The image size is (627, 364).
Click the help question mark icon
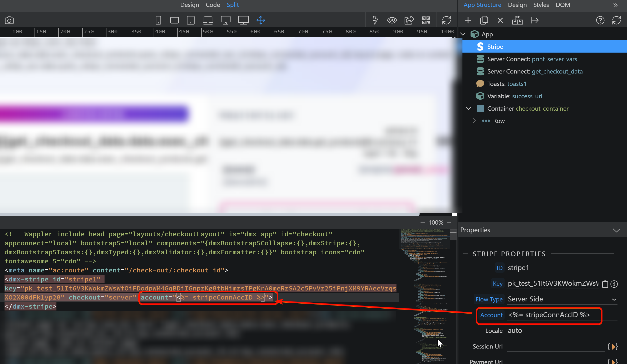[x=600, y=20]
